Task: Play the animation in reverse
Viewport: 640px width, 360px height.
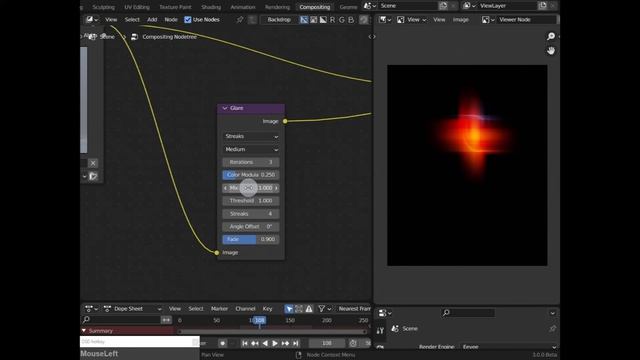Action: point(265,343)
